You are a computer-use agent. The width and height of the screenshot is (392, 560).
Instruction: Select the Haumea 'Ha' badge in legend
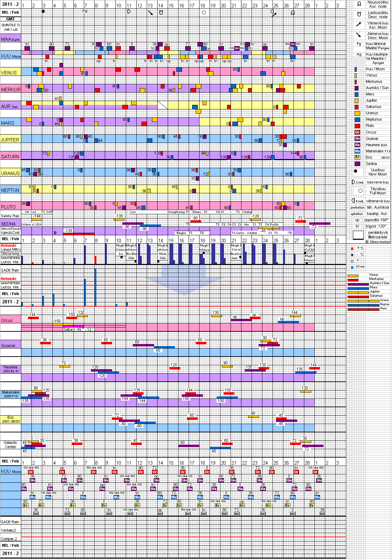coord(357,145)
